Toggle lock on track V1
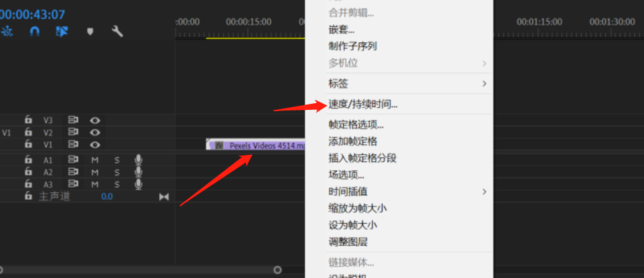 pos(28,144)
